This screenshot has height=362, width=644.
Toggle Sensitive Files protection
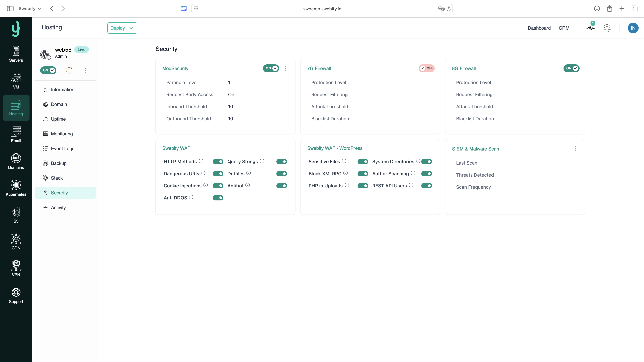363,162
